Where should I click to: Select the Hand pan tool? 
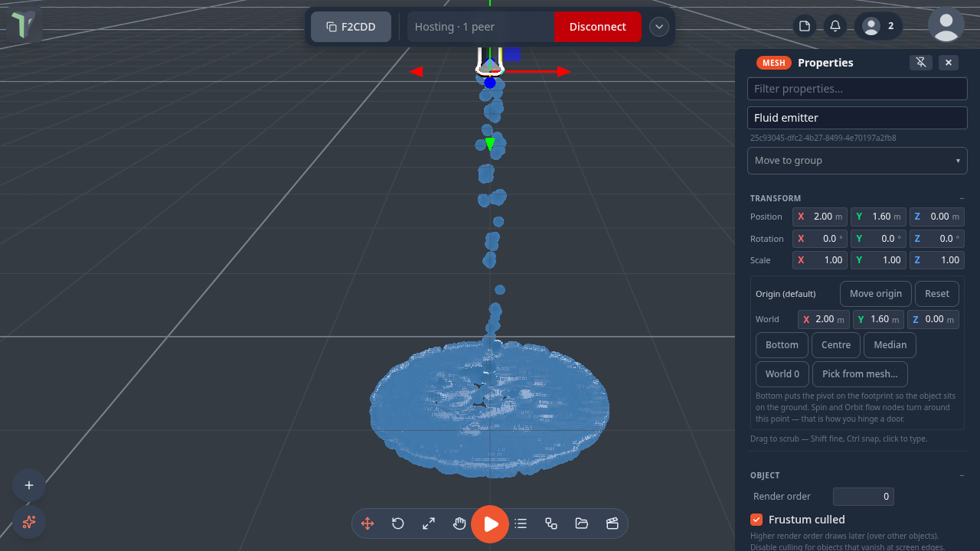click(x=459, y=523)
